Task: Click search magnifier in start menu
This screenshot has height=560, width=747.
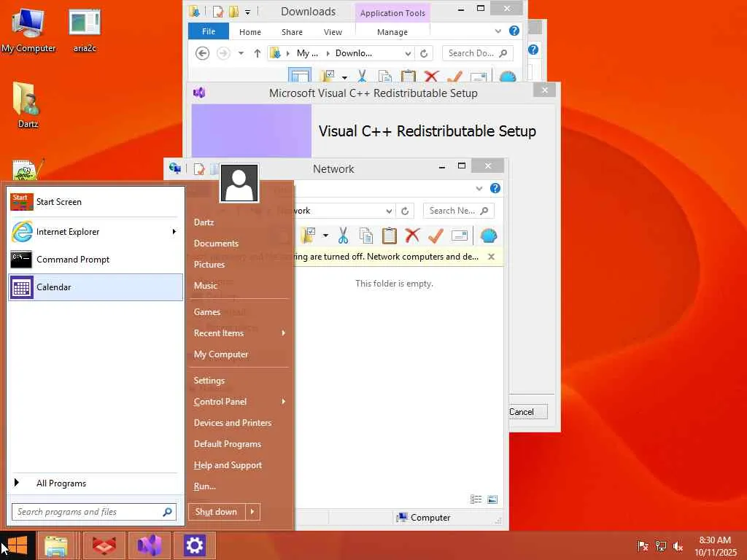Action: pyautogui.click(x=167, y=512)
